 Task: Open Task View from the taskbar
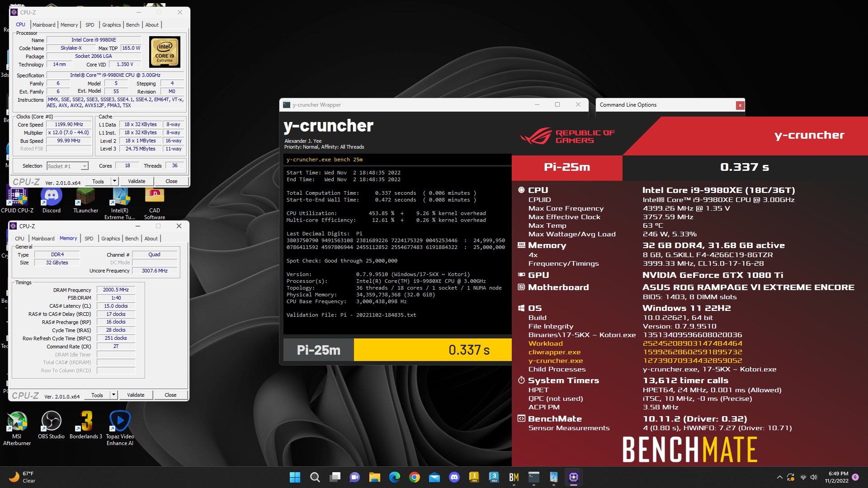click(x=335, y=477)
